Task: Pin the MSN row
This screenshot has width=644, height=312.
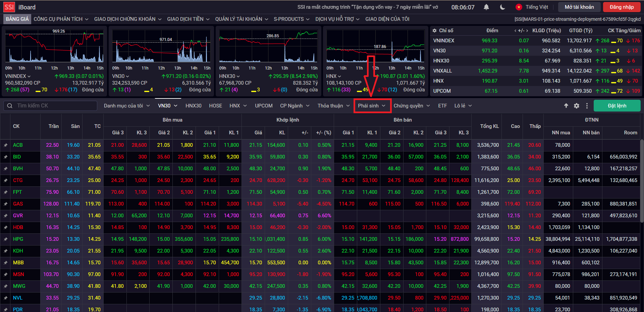Action: (x=5, y=274)
